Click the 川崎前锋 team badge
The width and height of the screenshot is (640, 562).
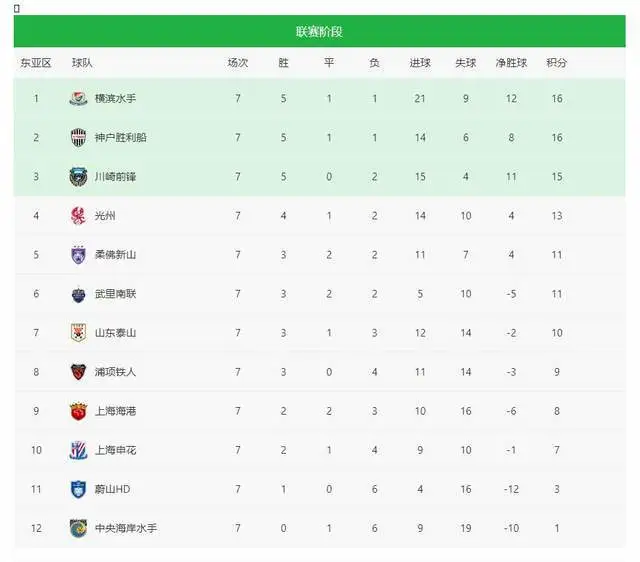tap(78, 177)
